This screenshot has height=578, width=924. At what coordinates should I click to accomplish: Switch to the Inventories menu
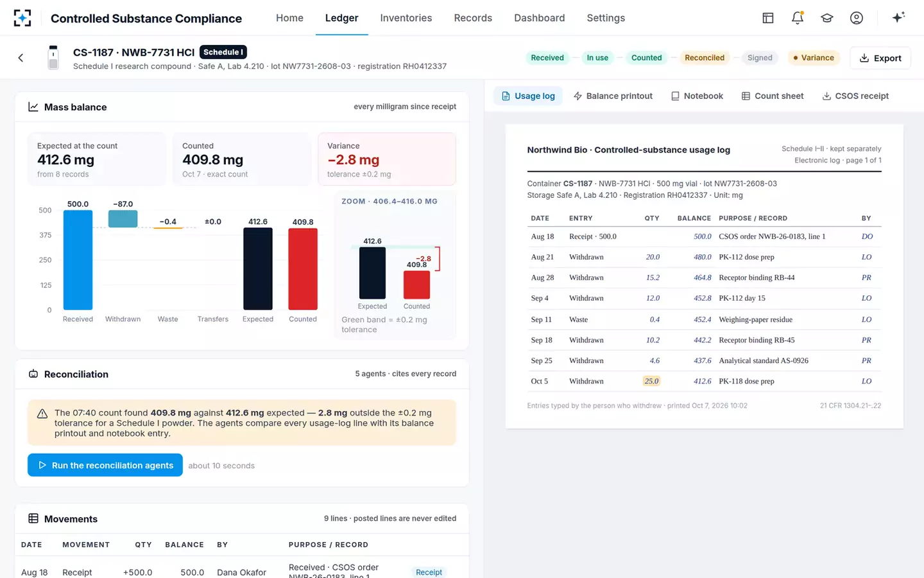click(406, 18)
